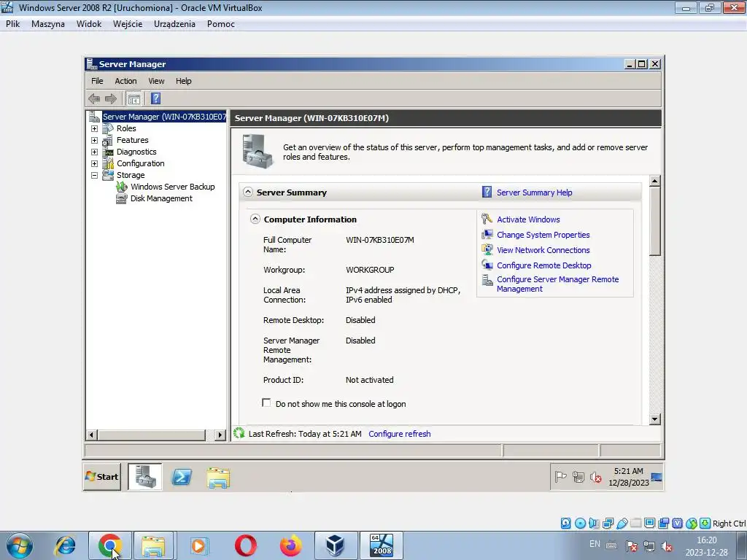Image resolution: width=747 pixels, height=560 pixels.
Task: Click the network icon in guest system tray
Action: coord(578,477)
